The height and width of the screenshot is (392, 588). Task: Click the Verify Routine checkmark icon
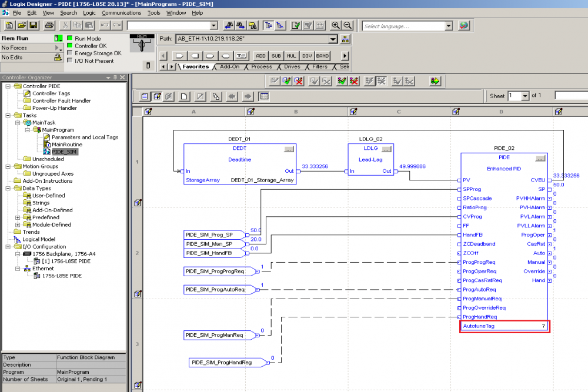[296, 25]
